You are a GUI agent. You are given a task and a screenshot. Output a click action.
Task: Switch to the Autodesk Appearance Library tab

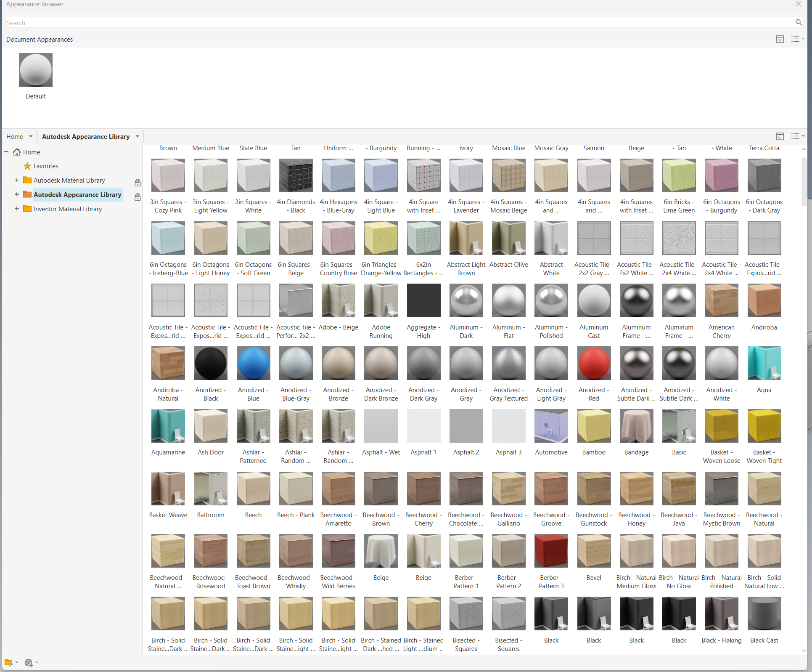(x=86, y=136)
